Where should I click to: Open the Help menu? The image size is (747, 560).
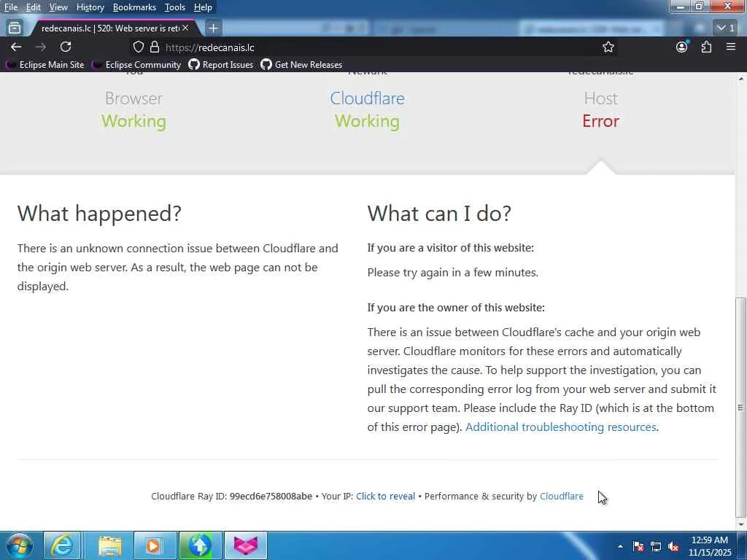(x=203, y=7)
